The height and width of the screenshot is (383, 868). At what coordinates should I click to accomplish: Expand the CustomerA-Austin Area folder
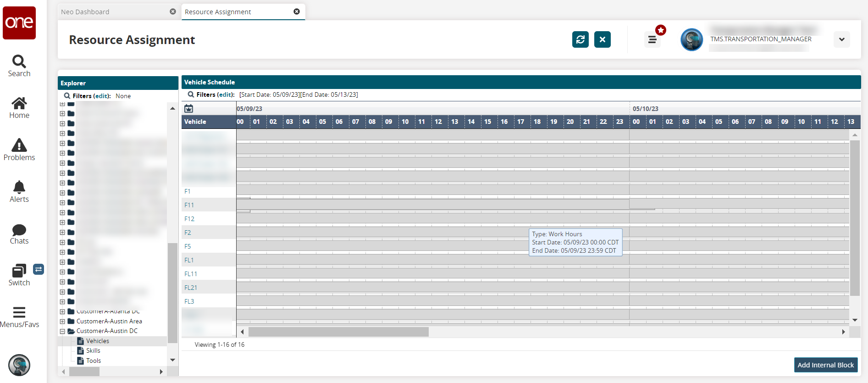tap(62, 322)
